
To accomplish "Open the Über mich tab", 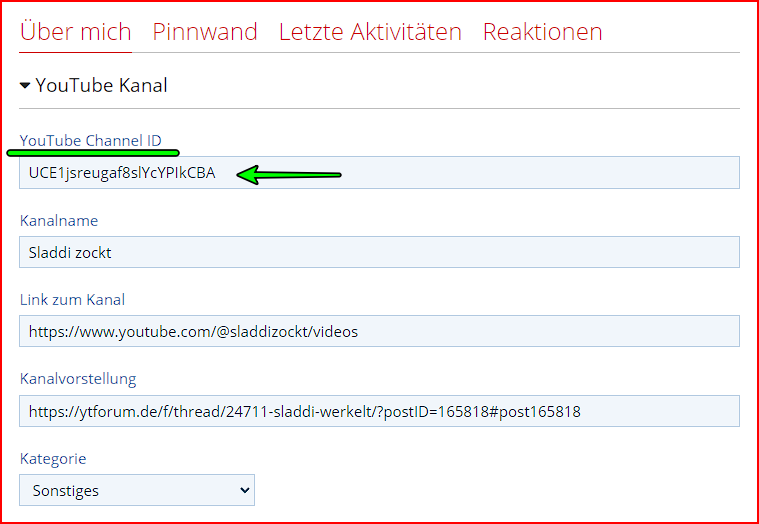I will (75, 32).
